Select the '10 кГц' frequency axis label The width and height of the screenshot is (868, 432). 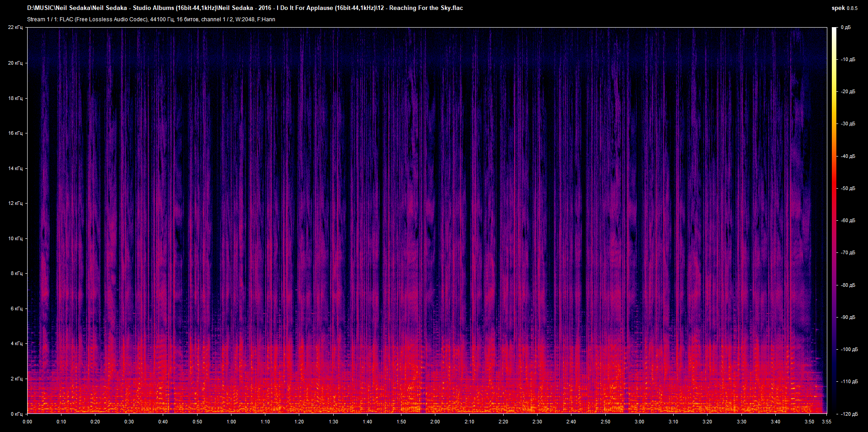coord(15,238)
